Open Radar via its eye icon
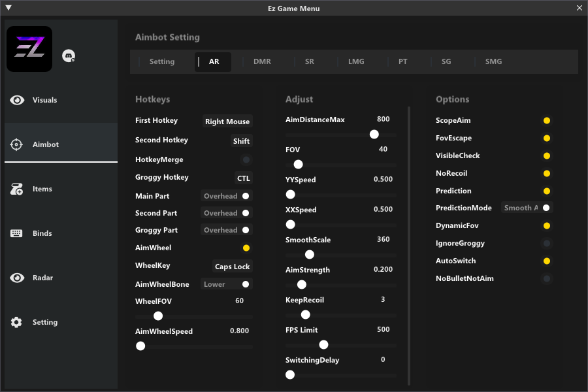The width and height of the screenshot is (588, 392). click(x=17, y=278)
